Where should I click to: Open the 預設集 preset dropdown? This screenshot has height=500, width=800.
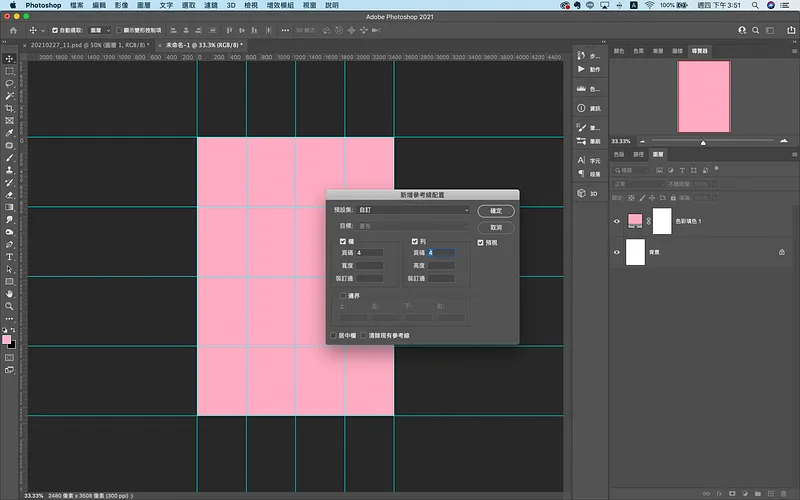pos(413,210)
